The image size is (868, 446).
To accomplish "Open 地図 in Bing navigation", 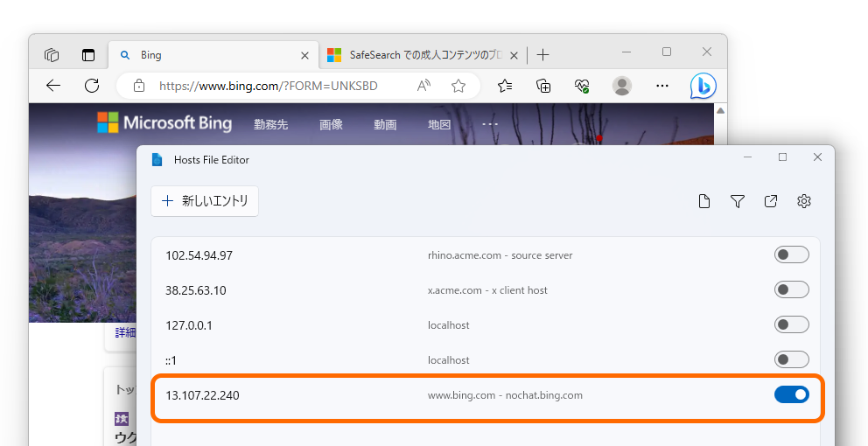I will coord(439,125).
